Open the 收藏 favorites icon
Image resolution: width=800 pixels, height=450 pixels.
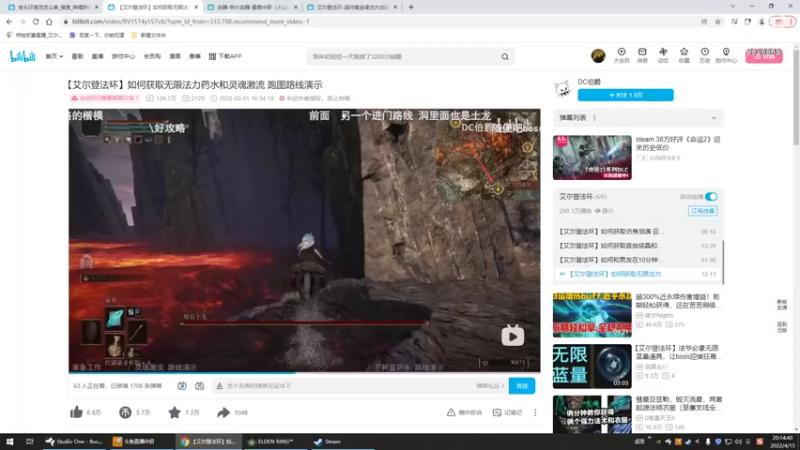(684, 55)
